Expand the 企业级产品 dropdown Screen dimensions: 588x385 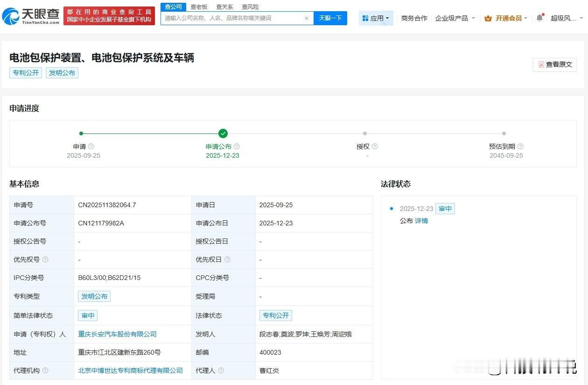455,18
